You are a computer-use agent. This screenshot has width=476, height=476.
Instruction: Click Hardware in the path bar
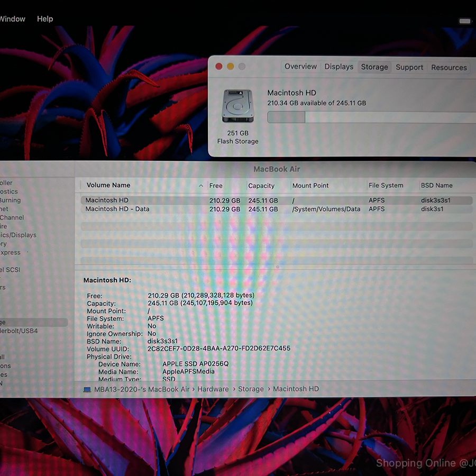[213, 389]
